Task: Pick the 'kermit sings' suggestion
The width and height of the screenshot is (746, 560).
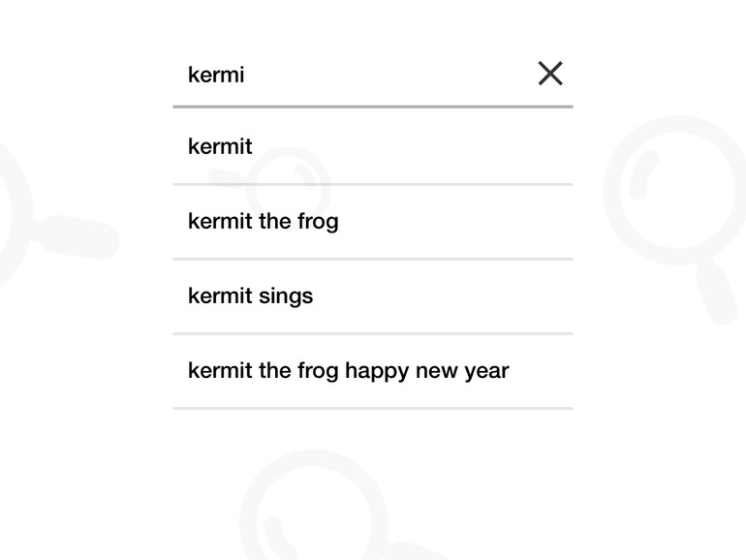Action: (x=372, y=296)
